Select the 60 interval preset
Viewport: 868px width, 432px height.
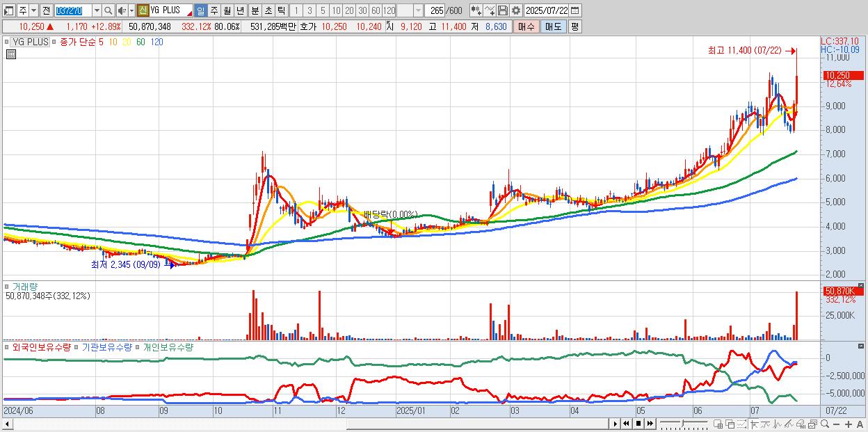[x=376, y=10]
